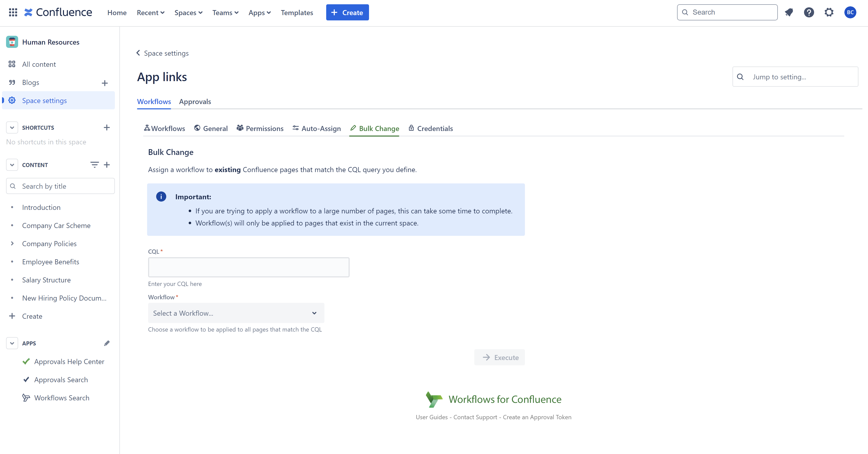
Task: Click the BC profile avatar
Action: pos(850,12)
